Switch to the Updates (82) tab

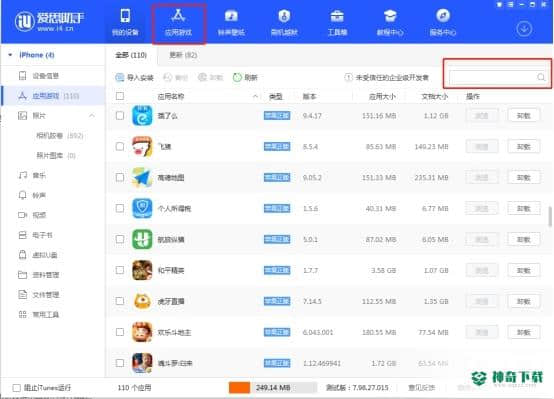pyautogui.click(x=183, y=55)
